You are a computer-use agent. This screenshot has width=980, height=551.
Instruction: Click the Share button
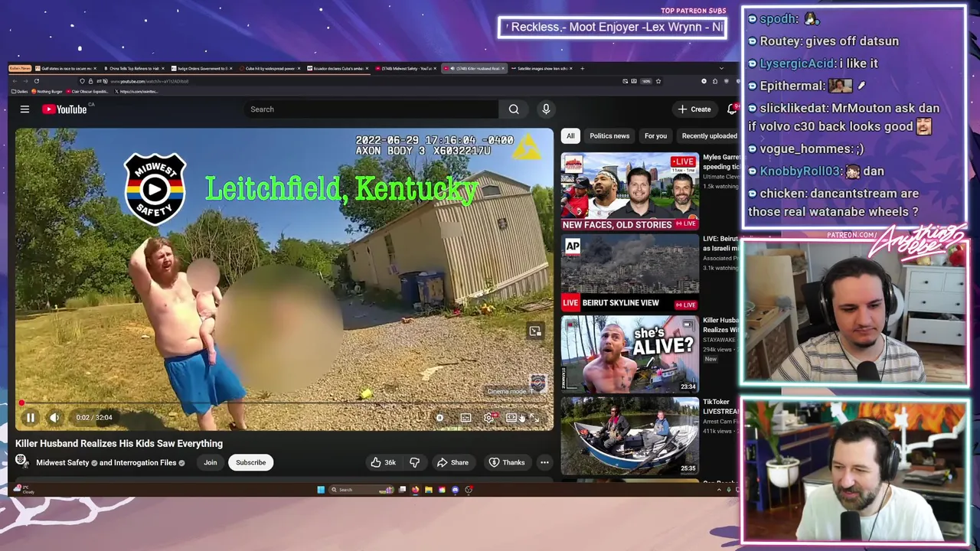[452, 462]
